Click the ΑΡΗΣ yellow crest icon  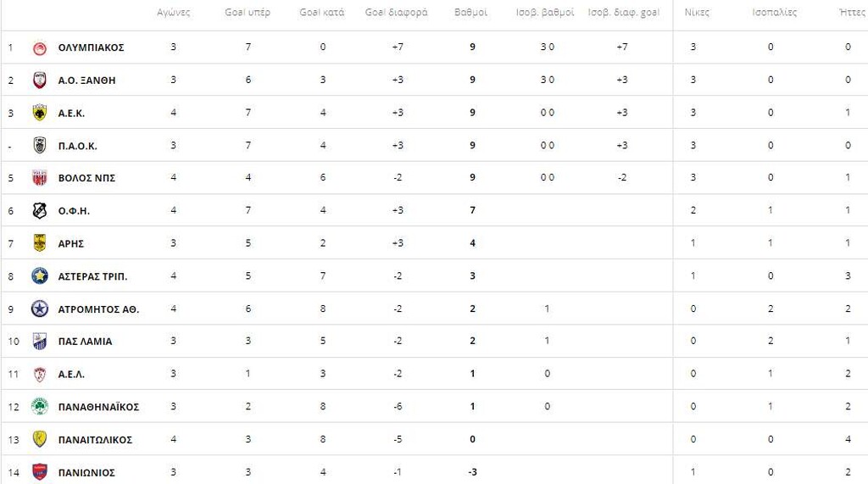tap(39, 243)
